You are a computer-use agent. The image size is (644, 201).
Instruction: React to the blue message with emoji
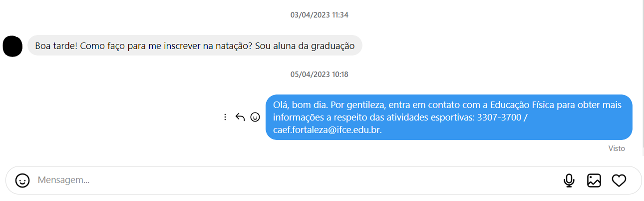[x=255, y=117]
